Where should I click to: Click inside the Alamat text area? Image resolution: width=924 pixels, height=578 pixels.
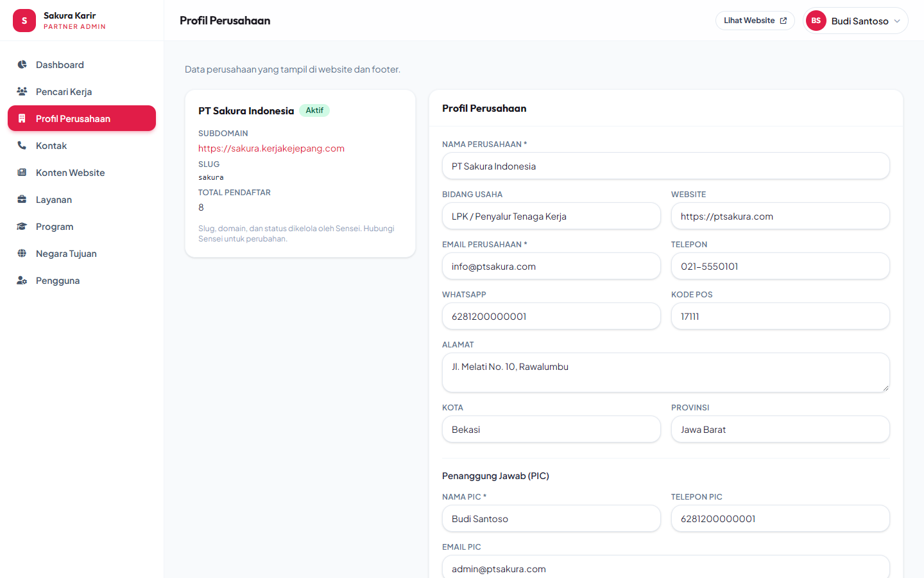tap(666, 372)
